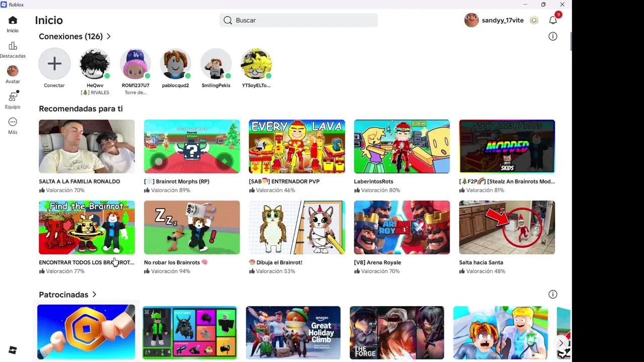Open Find the Brainrot game thumbnail
The image size is (644, 362).
87,227
